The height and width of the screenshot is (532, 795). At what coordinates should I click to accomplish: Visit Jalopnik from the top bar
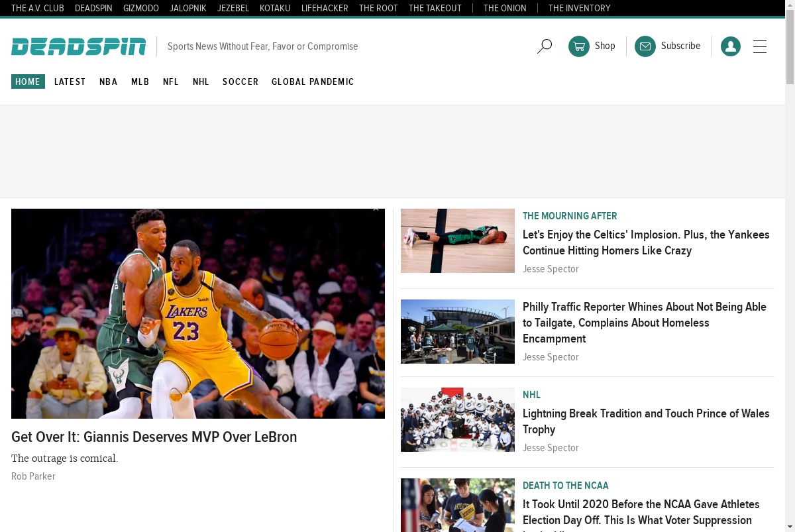click(188, 9)
